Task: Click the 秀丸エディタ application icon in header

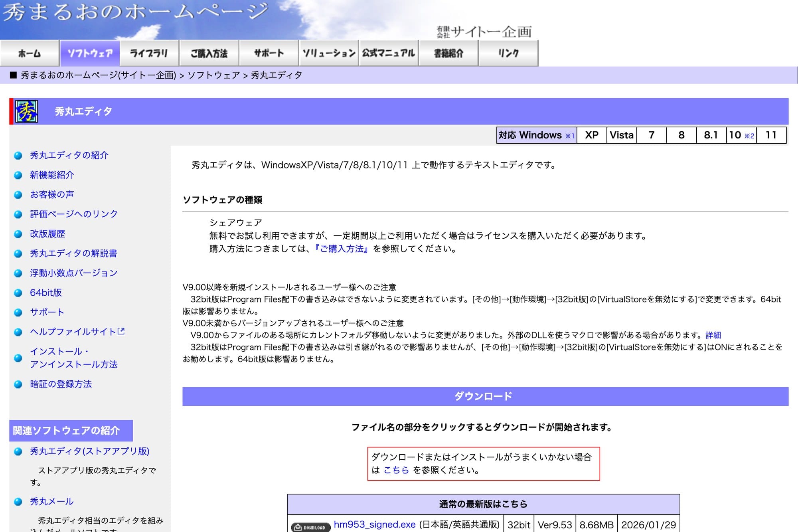Action: 27,111
